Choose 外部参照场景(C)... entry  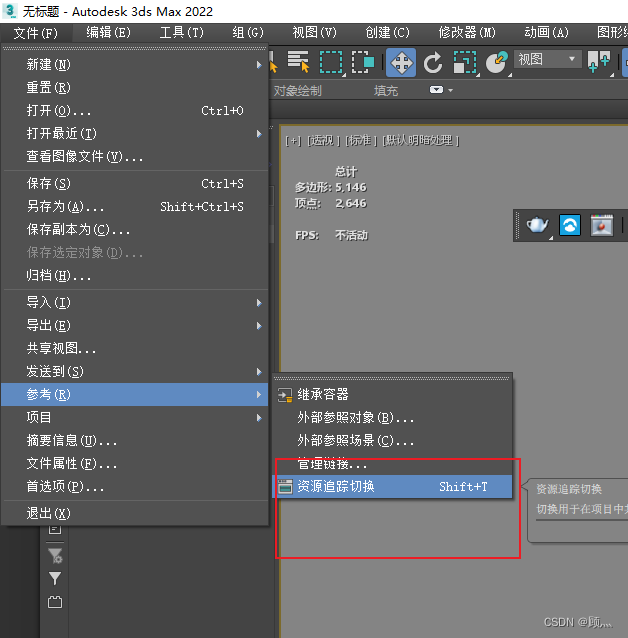(392, 441)
